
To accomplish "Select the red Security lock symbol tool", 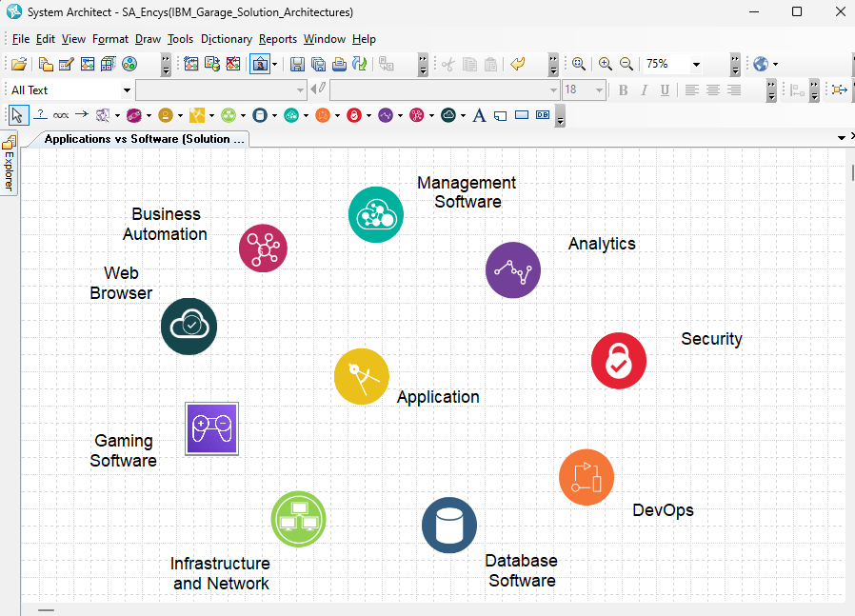I will point(354,115).
